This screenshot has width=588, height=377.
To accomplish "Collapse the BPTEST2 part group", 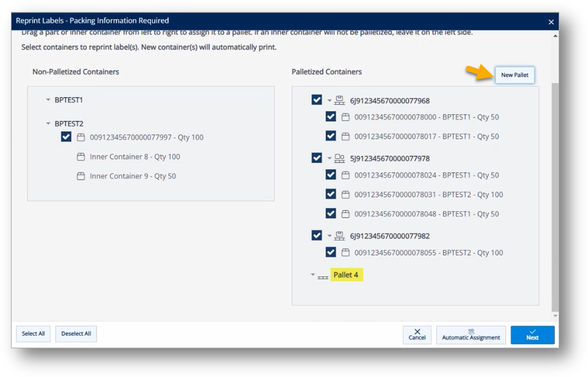I will click(48, 124).
